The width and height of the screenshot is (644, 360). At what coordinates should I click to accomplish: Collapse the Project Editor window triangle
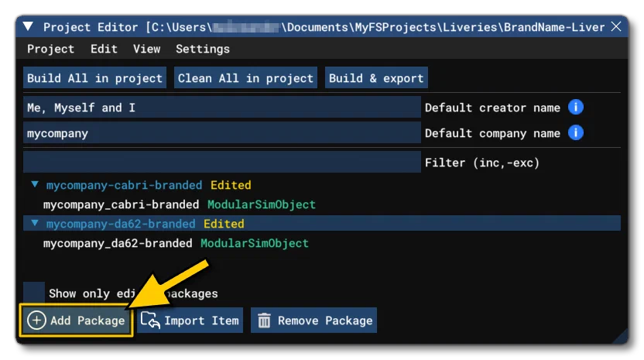click(28, 27)
